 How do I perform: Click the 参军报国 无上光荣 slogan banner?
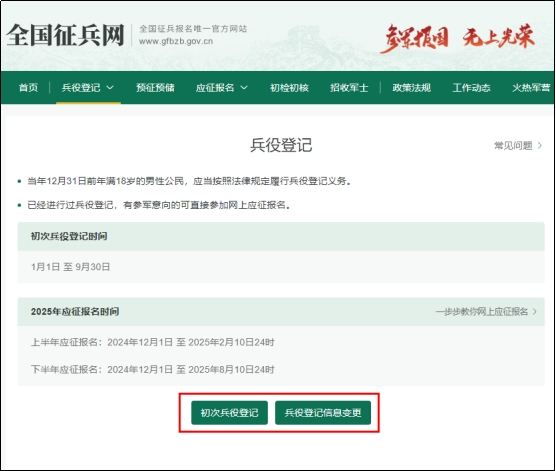click(x=457, y=38)
